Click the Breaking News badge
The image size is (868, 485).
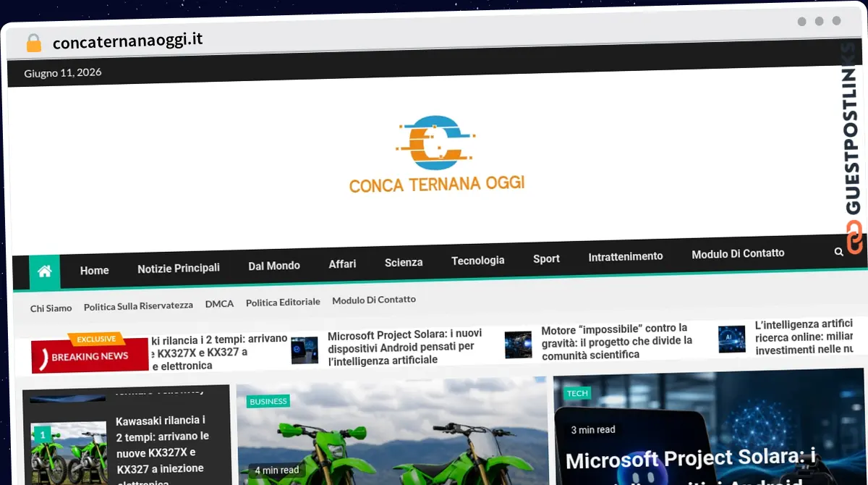tap(89, 355)
